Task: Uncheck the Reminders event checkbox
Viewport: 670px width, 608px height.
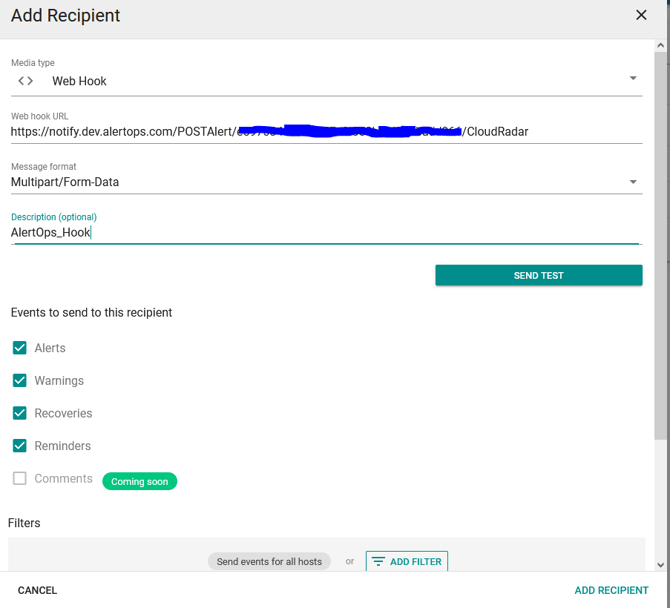Action: 20,446
